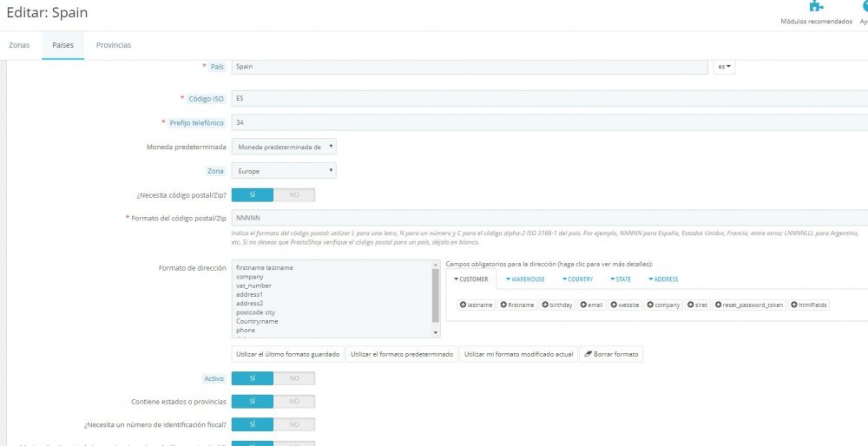Open Zona dropdown showing Europe
Image resolution: width=868 pixels, height=446 pixels.
click(x=284, y=171)
